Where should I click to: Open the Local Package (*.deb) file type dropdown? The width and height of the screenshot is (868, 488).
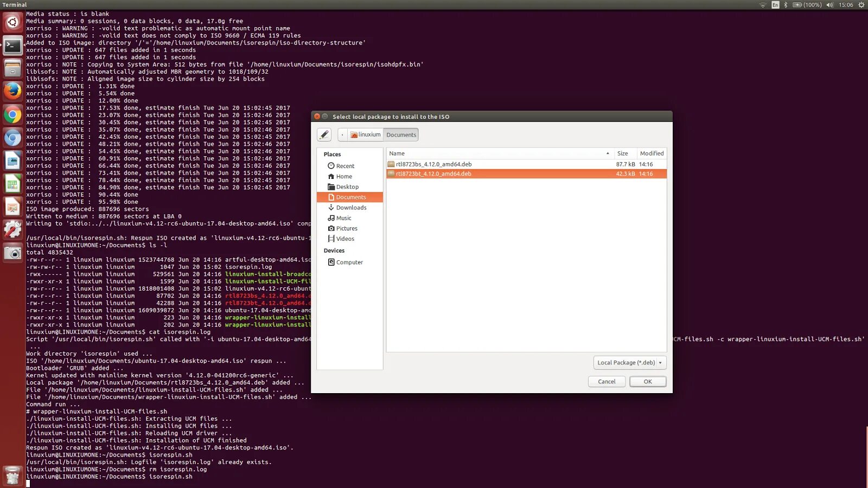629,362
